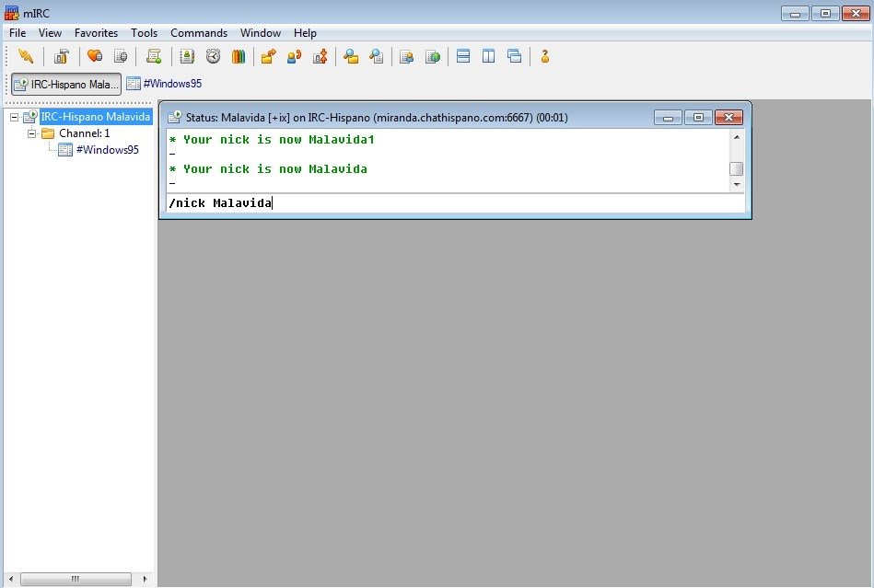Click Status window scroll down arrow
874x588 pixels.
[x=737, y=184]
